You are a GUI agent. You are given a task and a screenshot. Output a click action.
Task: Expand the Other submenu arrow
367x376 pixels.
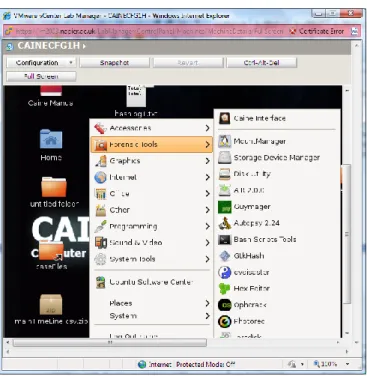pyautogui.click(x=207, y=210)
